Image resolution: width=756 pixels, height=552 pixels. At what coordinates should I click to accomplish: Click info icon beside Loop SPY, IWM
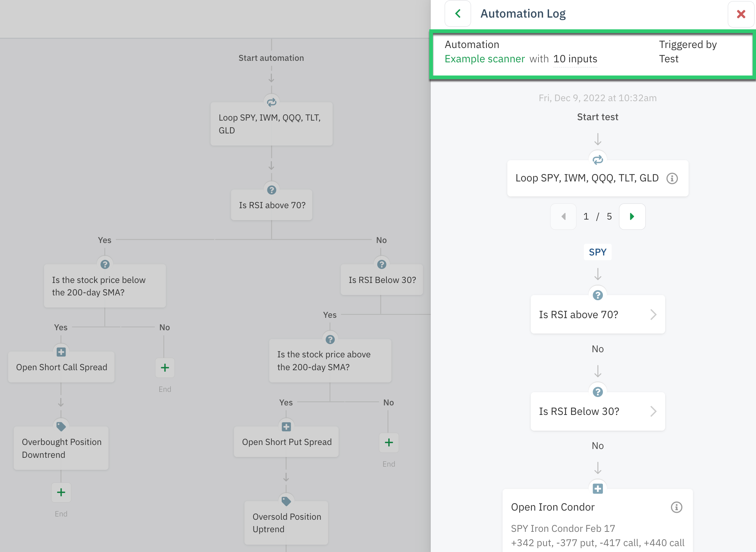tap(672, 179)
